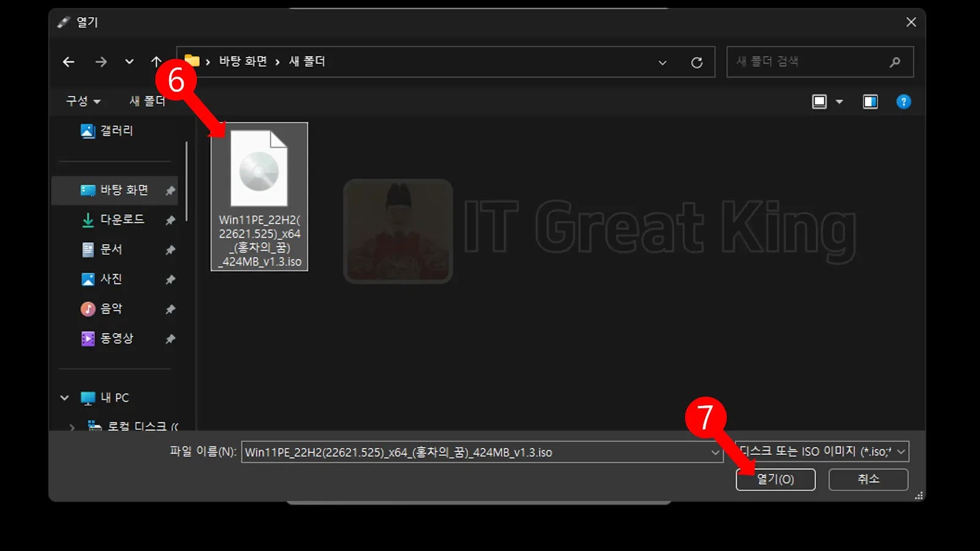The width and height of the screenshot is (980, 551).
Task: Click the 열기(O) button
Action: pos(775,479)
